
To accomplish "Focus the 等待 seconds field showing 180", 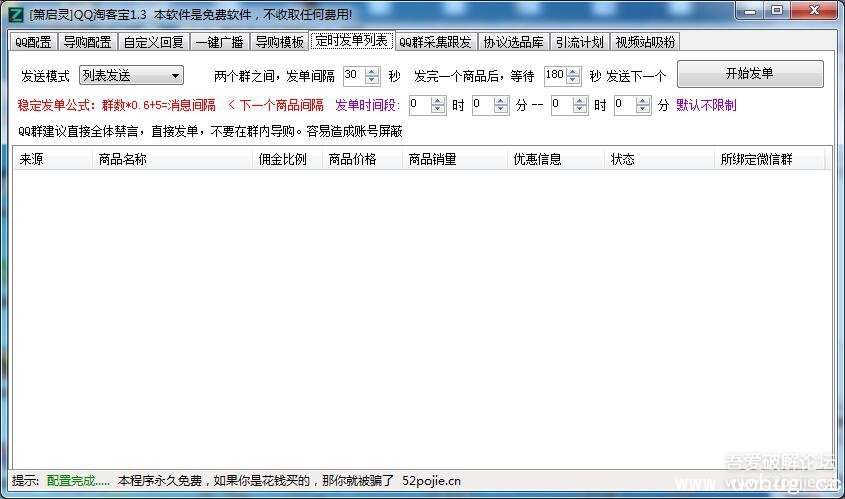I will tap(555, 75).
